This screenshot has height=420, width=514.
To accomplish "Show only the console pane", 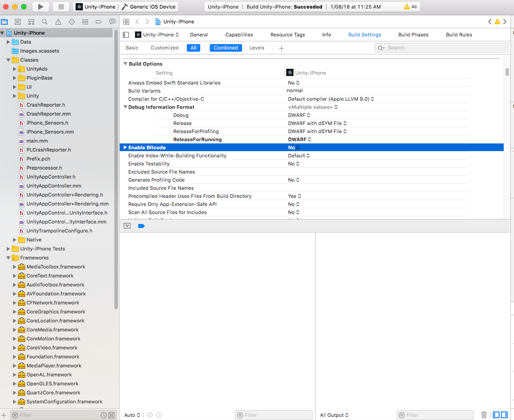I will [x=504, y=415].
